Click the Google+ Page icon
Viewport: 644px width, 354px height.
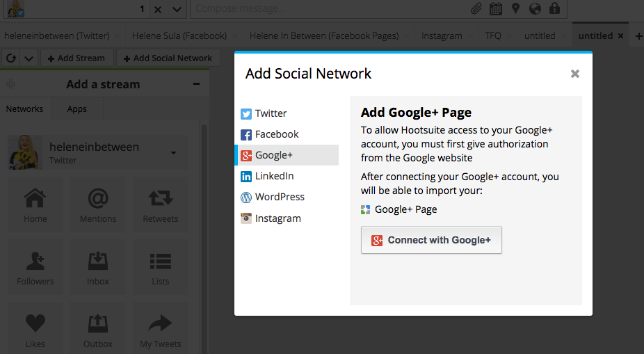pos(365,210)
